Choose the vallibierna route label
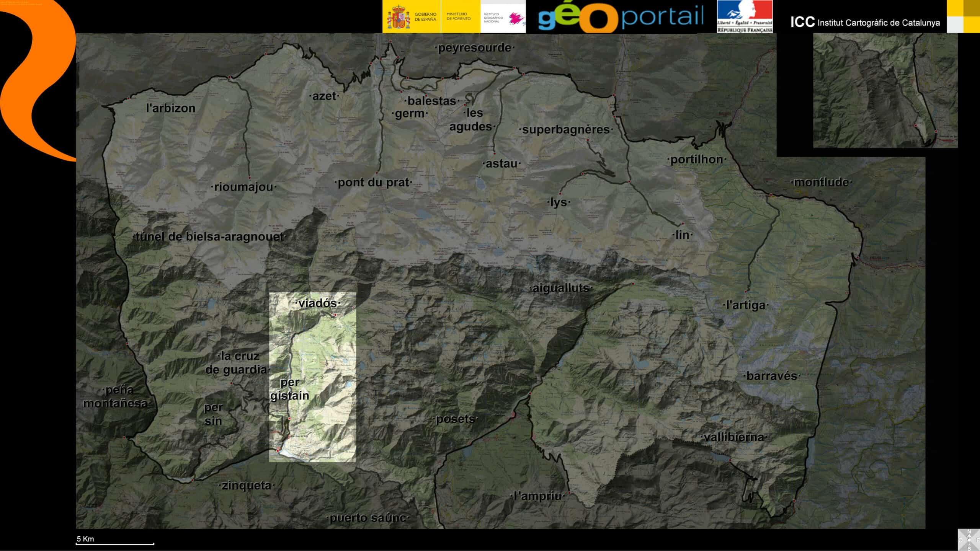The height and width of the screenshot is (551, 980). (x=733, y=437)
